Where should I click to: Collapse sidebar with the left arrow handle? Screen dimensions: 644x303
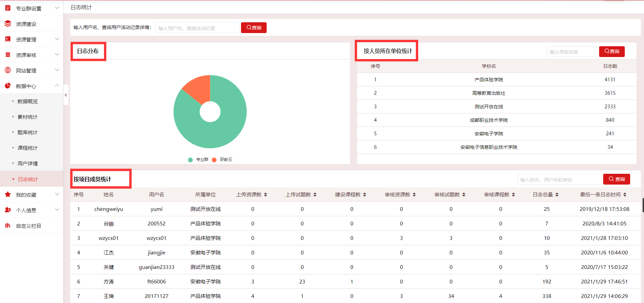click(x=66, y=95)
